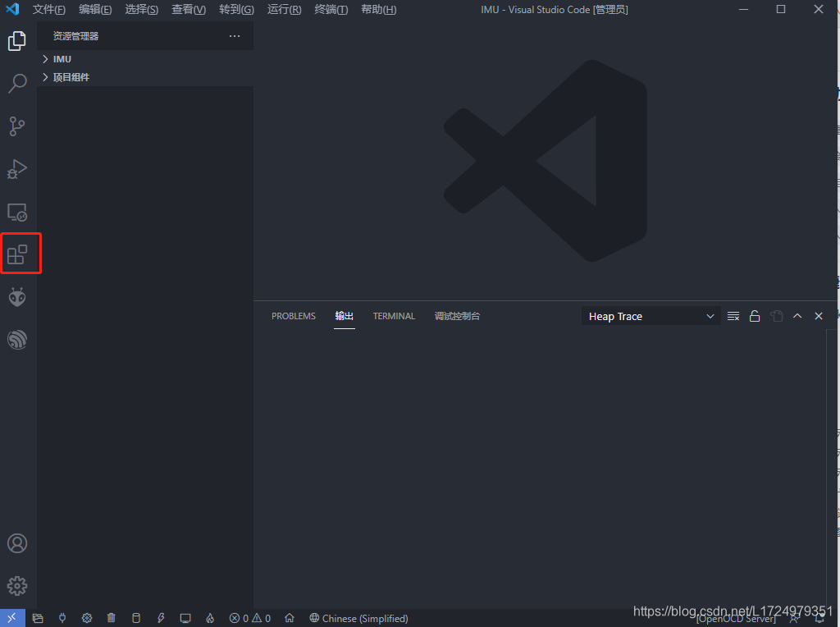This screenshot has width=840, height=627.
Task: Open the 编辑(E) menu
Action: click(95, 10)
